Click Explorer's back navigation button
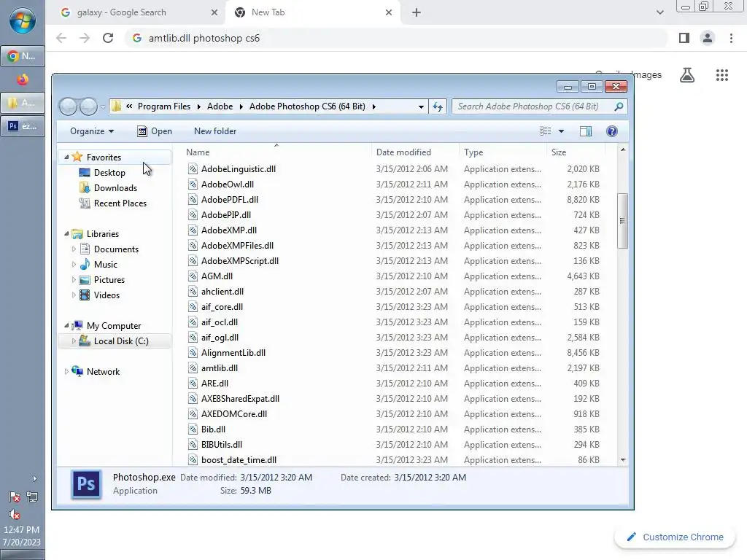This screenshot has height=560, width=747. (x=68, y=106)
